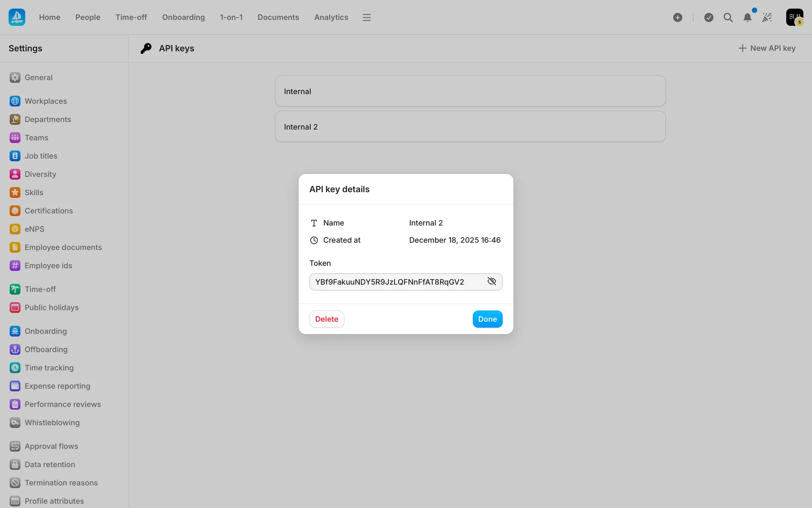This screenshot has height=508, width=812.
Task: Open the notifications bell
Action: pos(747,17)
